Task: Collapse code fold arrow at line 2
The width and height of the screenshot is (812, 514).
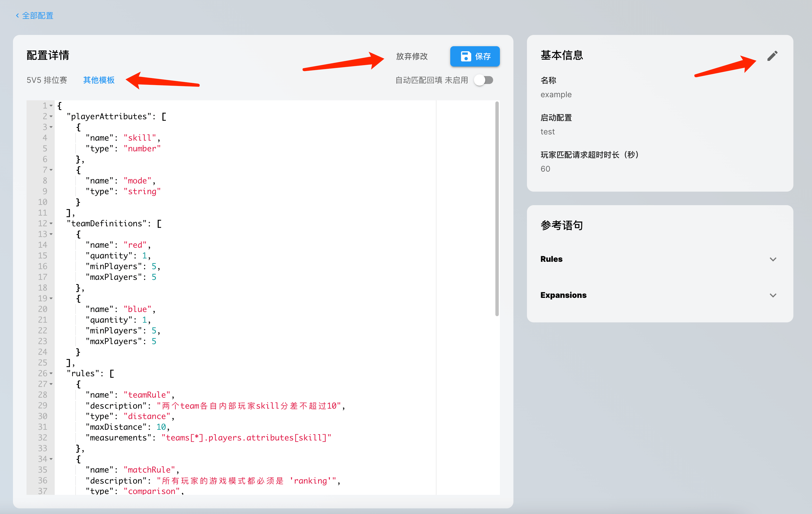Action: tap(51, 117)
